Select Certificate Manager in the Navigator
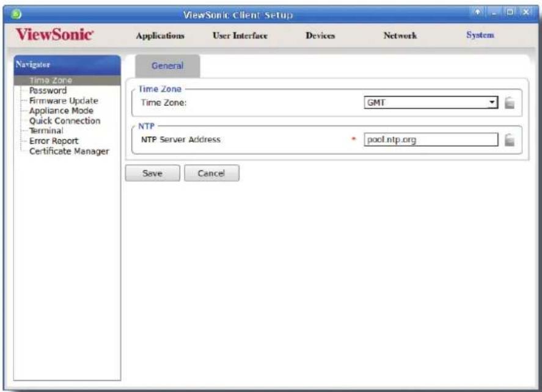 (x=69, y=151)
